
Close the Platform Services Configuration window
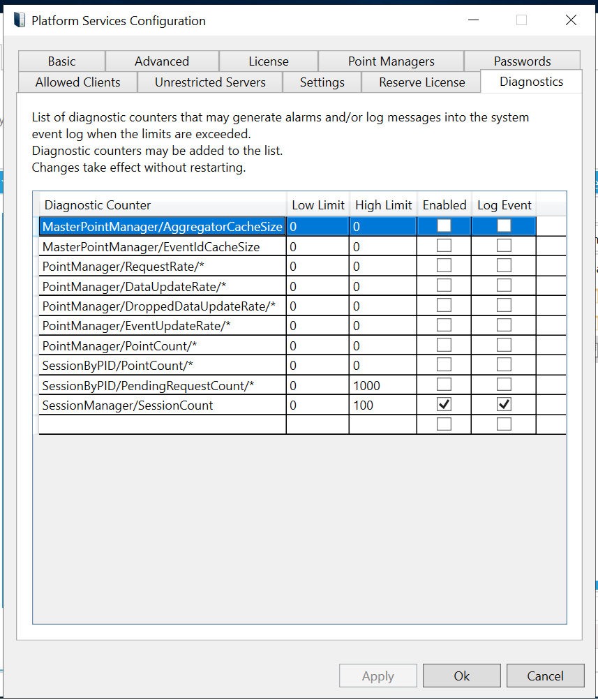pos(571,20)
